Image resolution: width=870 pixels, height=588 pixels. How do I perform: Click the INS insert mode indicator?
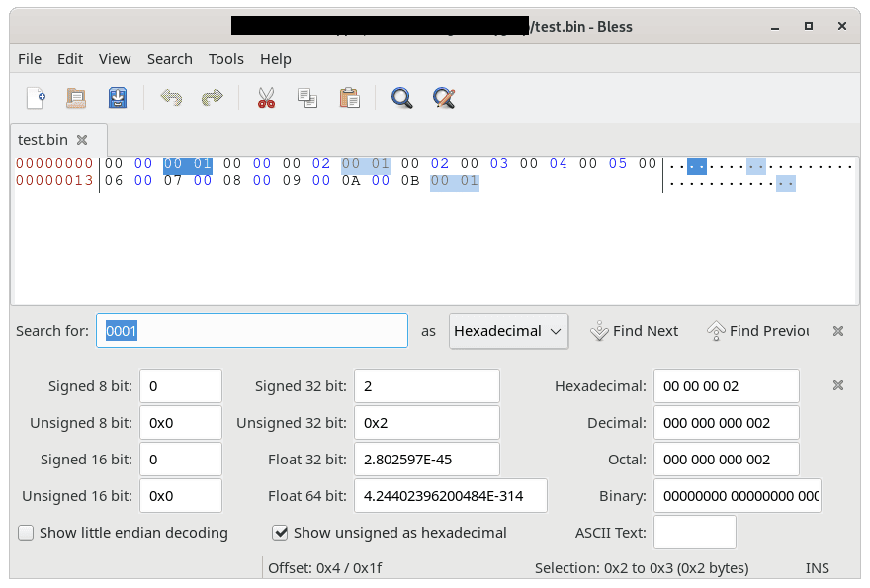[x=818, y=568]
